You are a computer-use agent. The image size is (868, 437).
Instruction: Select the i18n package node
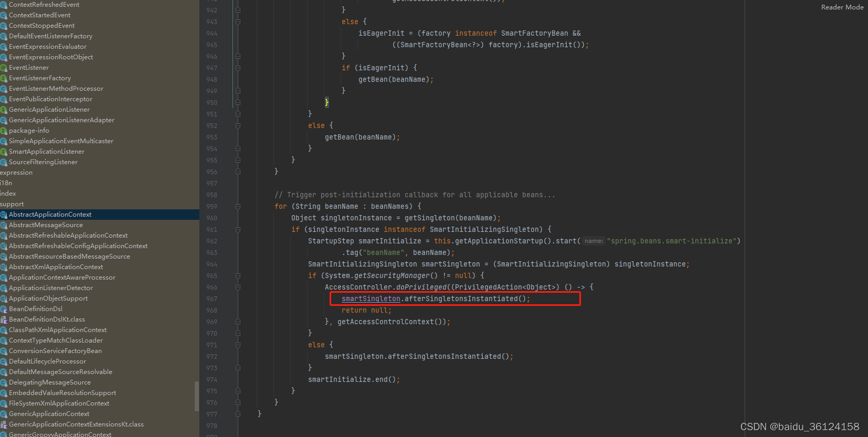(6, 183)
